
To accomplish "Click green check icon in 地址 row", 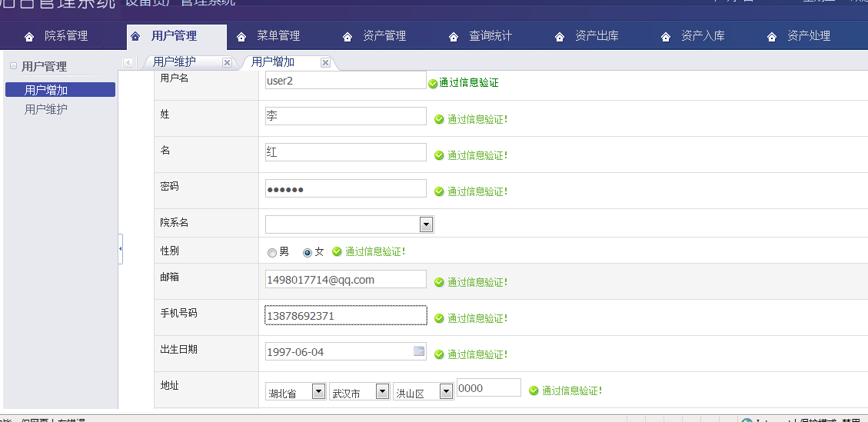I will (x=534, y=391).
